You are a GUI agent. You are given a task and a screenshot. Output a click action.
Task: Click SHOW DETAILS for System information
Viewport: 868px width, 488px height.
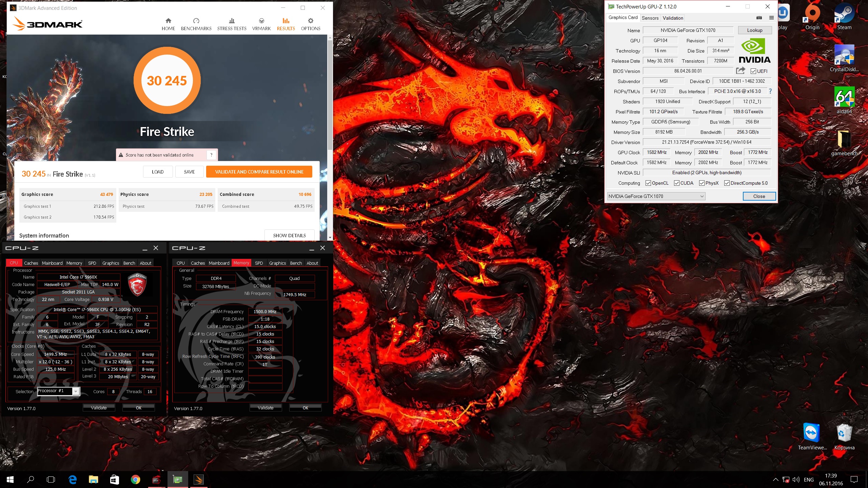[289, 236]
